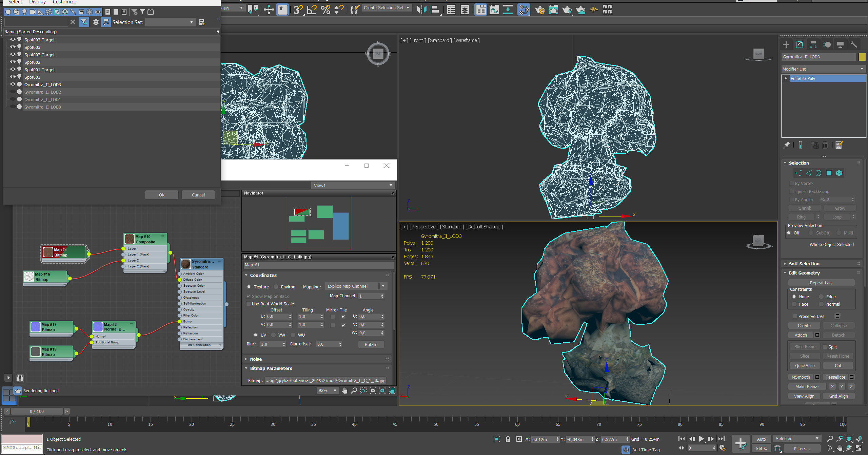Click the Mirror tool icon
This screenshot has height=455, width=868.
point(421,10)
